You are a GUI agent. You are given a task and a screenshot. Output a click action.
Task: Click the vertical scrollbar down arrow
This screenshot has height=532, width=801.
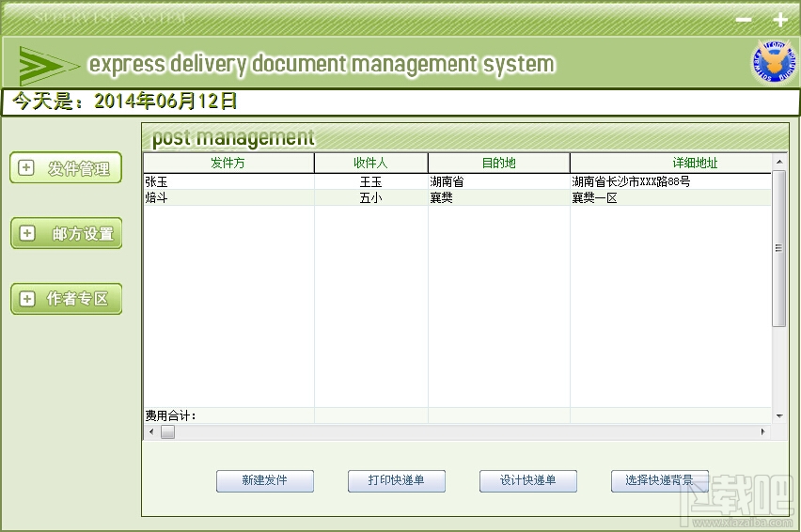pyautogui.click(x=779, y=416)
